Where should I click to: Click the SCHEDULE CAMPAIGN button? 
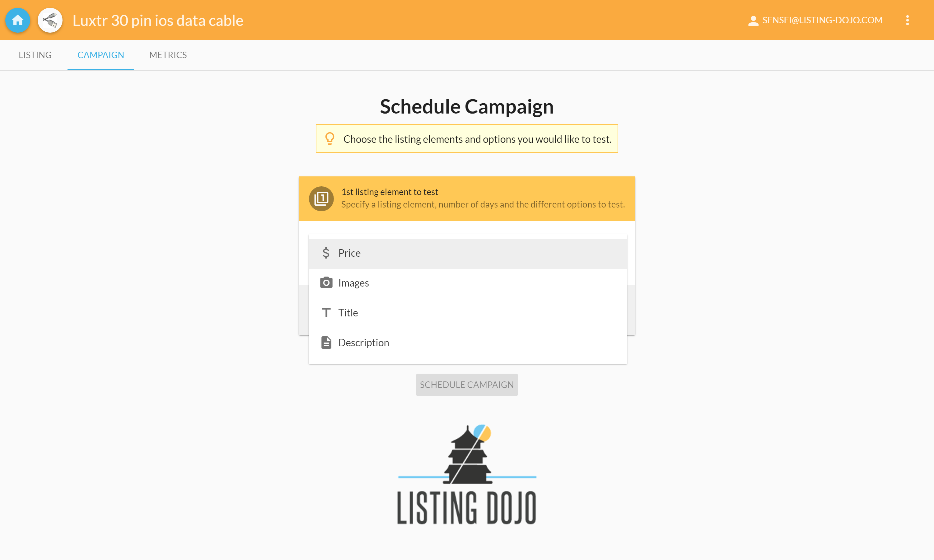[x=467, y=385]
